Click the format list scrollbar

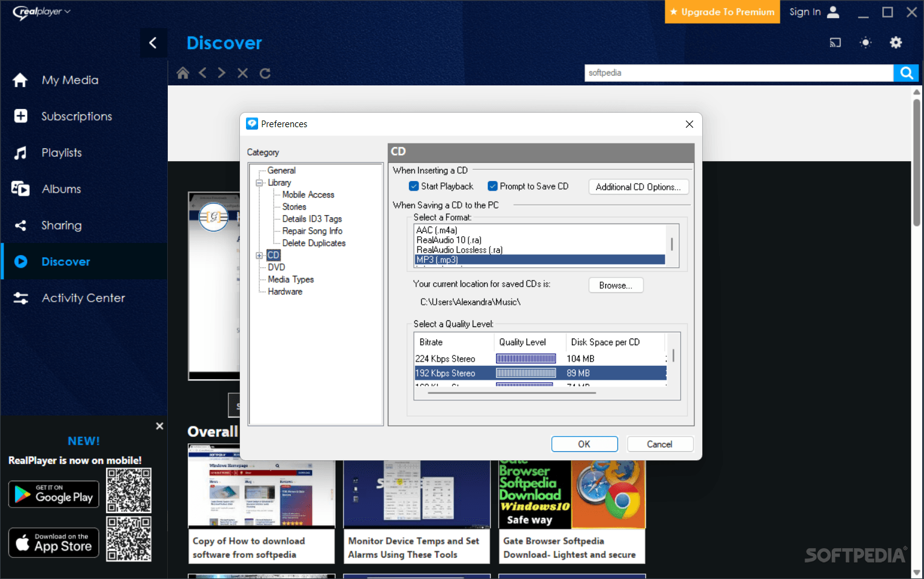[x=672, y=245]
